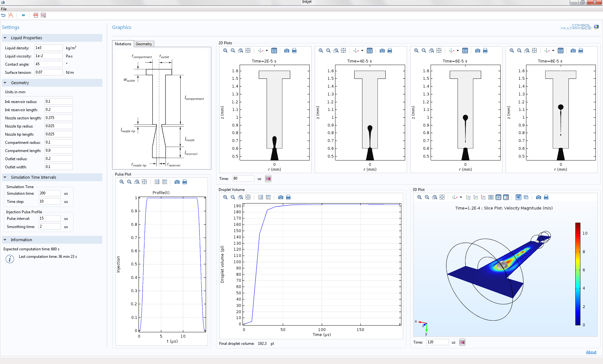Image resolution: width=603 pixels, height=364 pixels.
Task: Click zoom extents in the 3D Plot toolbar
Action: 442,197
